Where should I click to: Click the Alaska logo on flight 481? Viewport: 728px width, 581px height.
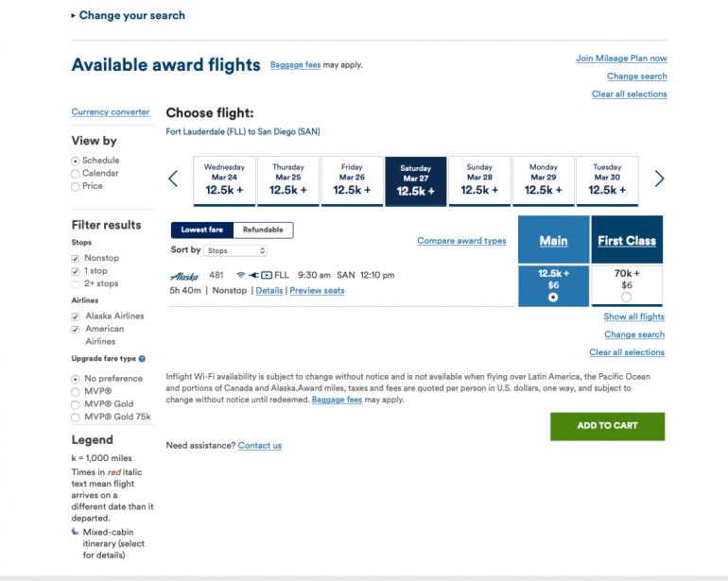pos(183,276)
